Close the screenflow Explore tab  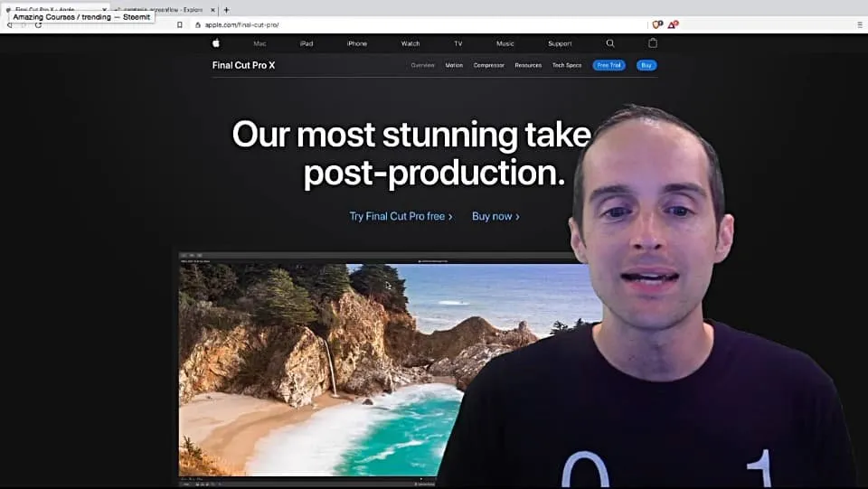coord(212,10)
